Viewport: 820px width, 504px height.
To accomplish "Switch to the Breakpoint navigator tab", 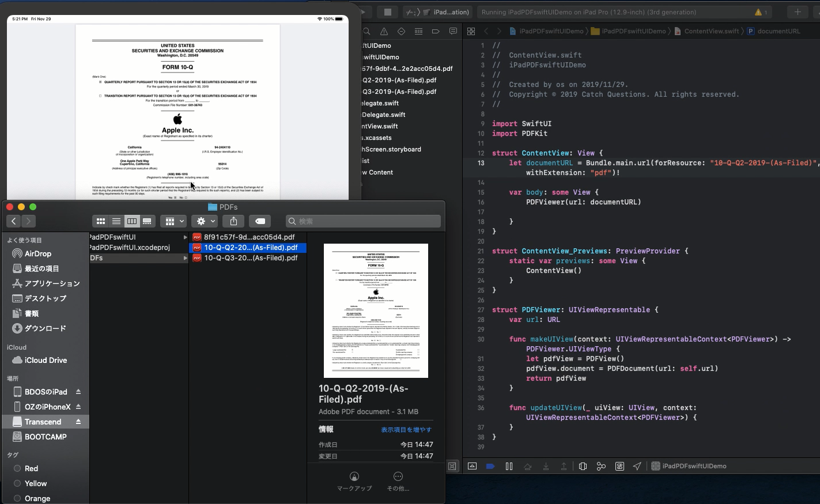I will pos(436,31).
